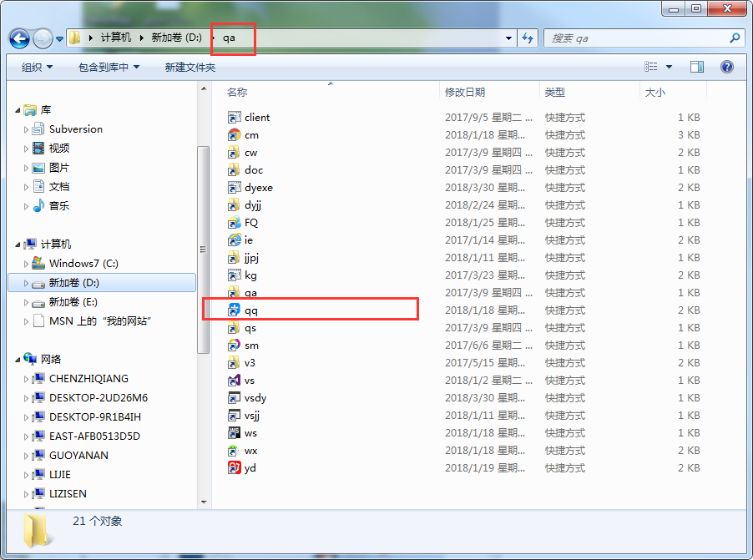Sort by the 名称 column header
Image resolution: width=753 pixels, height=560 pixels.
click(237, 92)
